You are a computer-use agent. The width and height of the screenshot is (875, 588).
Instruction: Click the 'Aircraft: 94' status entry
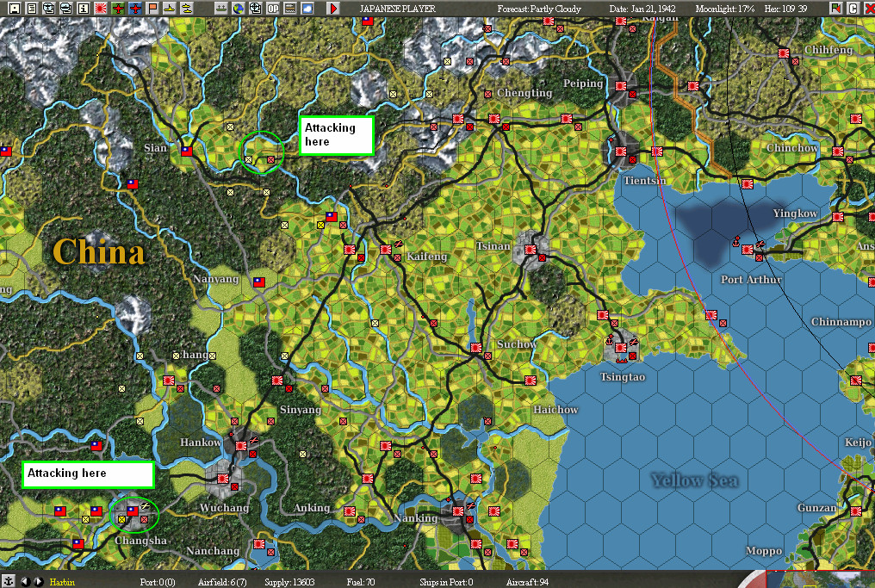[x=527, y=583]
